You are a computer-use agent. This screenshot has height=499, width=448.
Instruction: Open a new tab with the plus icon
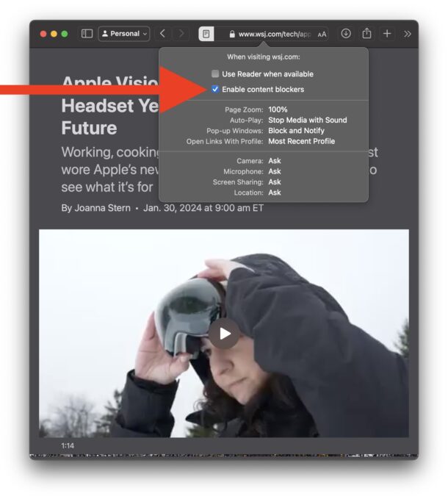point(387,34)
